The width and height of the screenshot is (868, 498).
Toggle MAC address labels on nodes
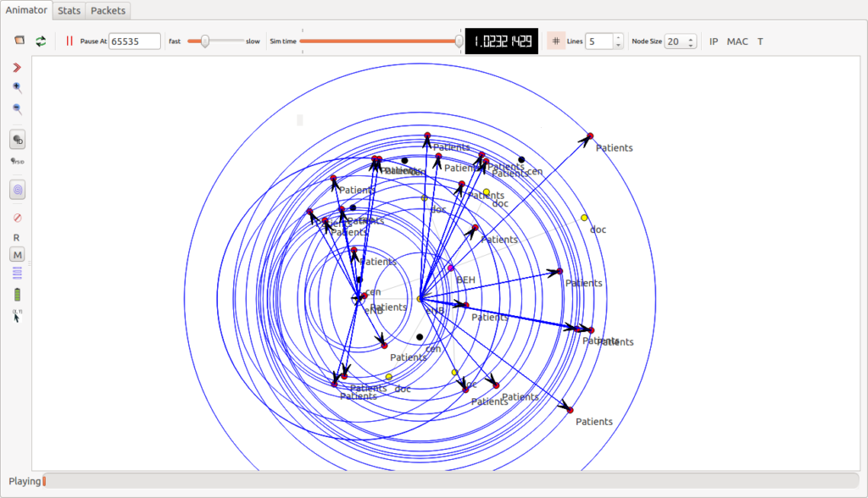[737, 41]
